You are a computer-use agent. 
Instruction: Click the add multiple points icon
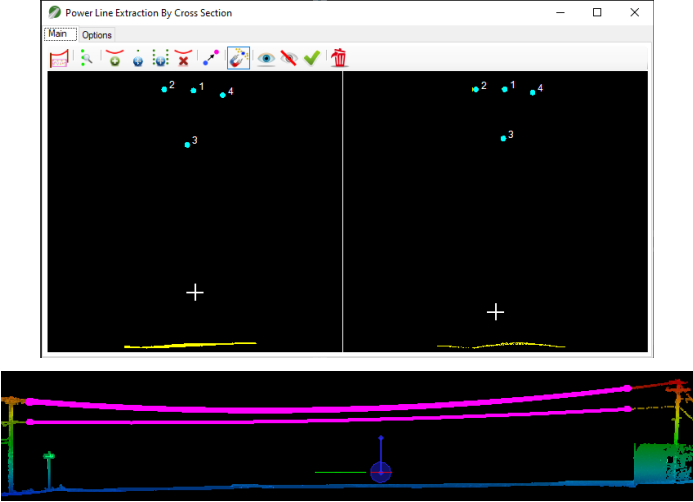point(160,59)
